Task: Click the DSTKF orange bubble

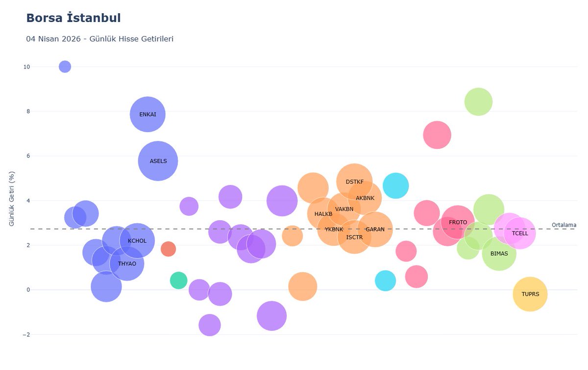Action: pos(355,182)
